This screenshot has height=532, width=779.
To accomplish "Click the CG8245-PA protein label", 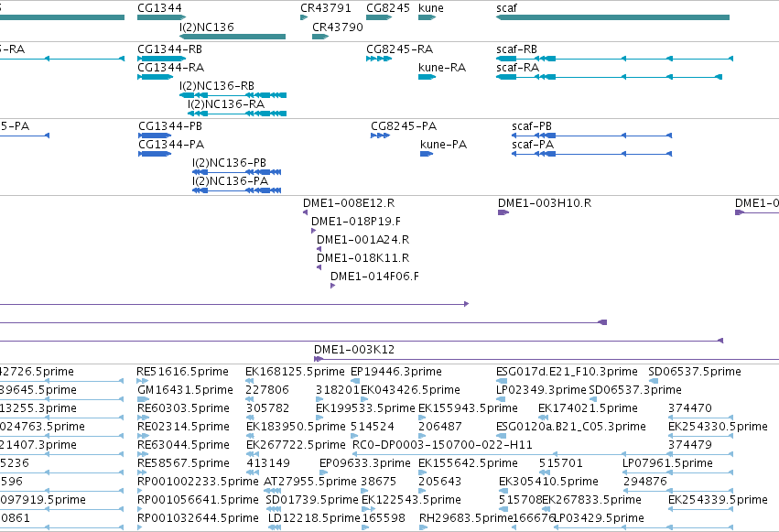I will [x=404, y=125].
